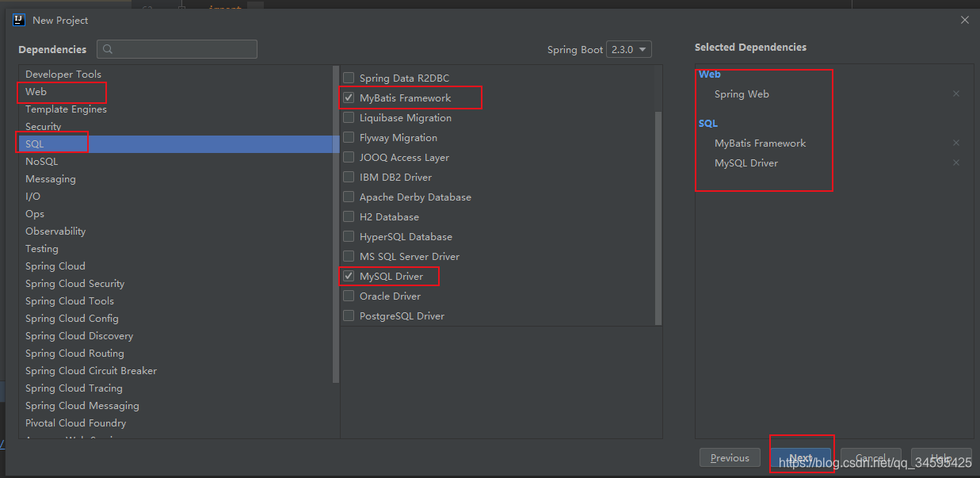Focus the Dependencies search field
Screen dimensions: 980x478
coord(177,49)
